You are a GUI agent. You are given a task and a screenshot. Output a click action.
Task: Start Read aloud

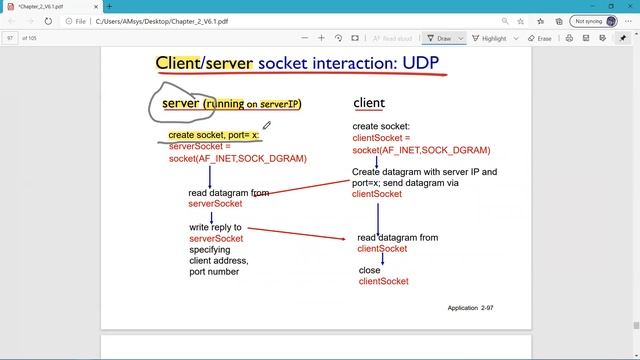click(x=392, y=38)
